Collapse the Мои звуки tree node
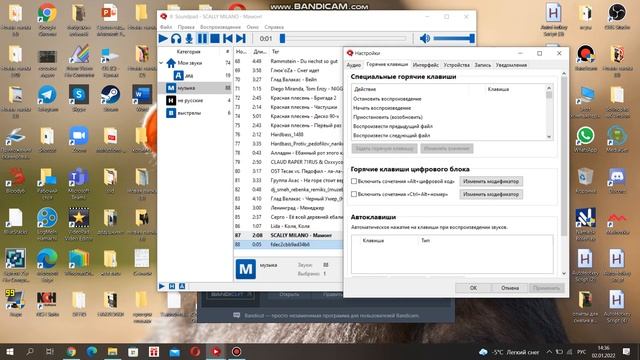Screen dimensions: 640x360 (161, 63)
